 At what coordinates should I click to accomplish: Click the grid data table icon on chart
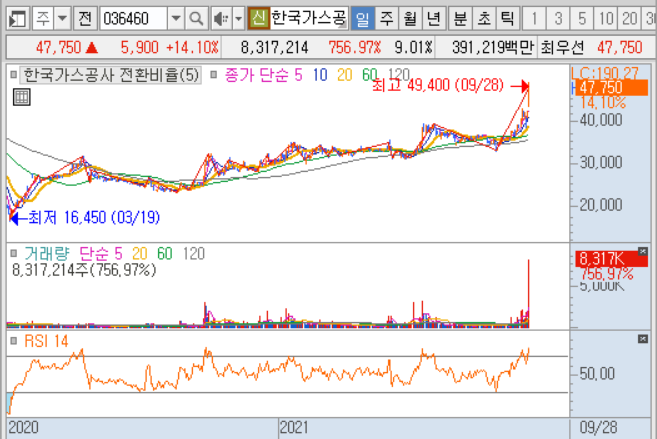pos(21,97)
